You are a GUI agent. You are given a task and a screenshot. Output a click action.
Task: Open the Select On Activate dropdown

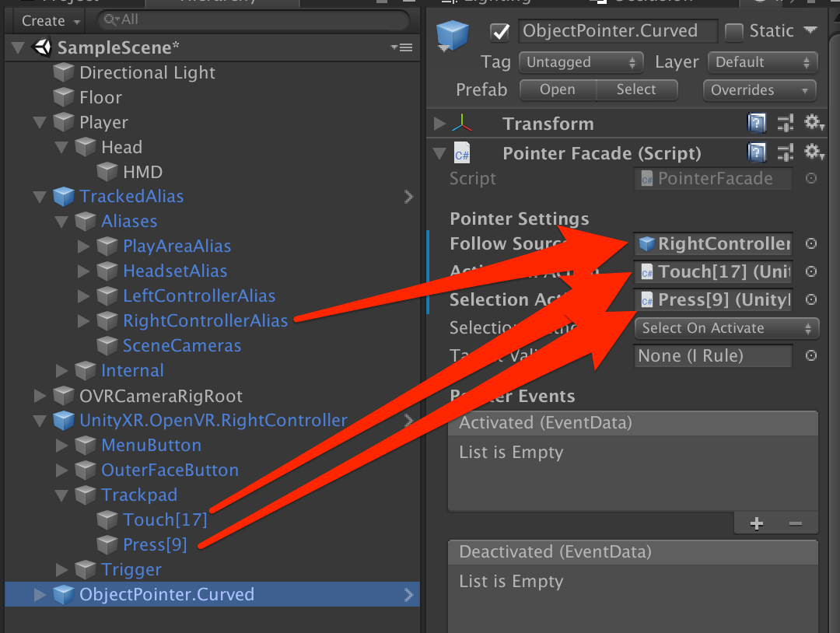coord(725,328)
